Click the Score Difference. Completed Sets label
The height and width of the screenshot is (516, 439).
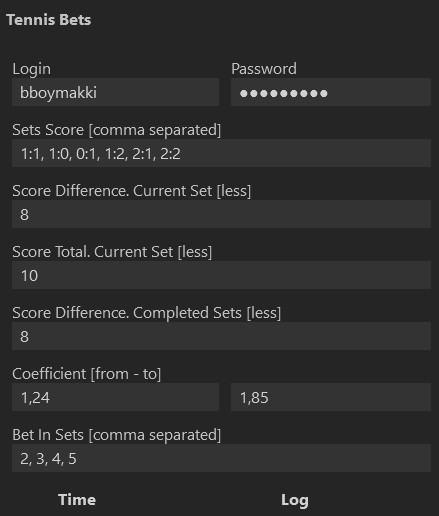click(147, 313)
